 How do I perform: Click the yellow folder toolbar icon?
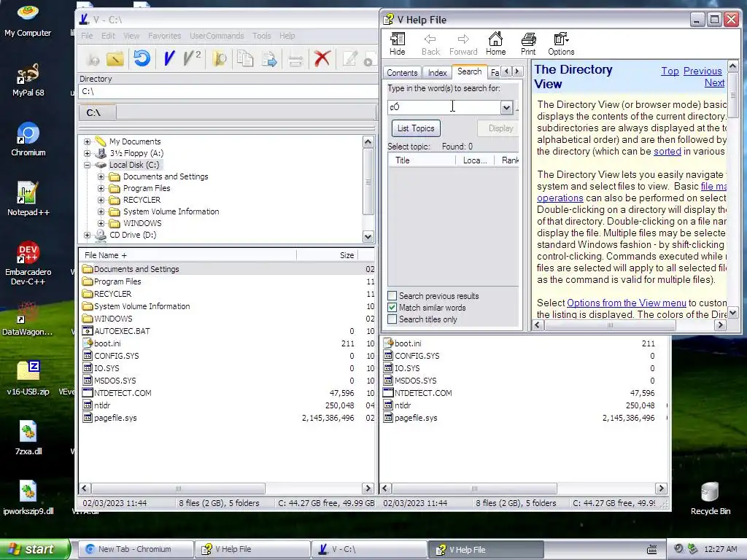coord(115,58)
